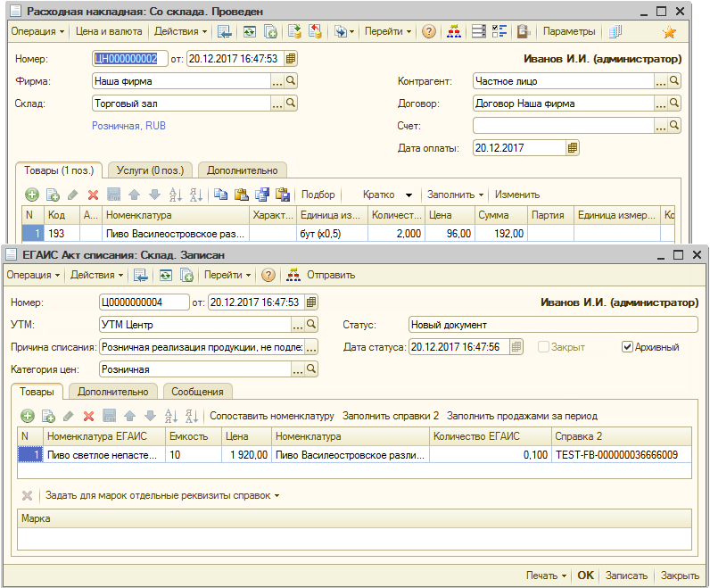
Task: Click the Записать button
Action: click(626, 576)
